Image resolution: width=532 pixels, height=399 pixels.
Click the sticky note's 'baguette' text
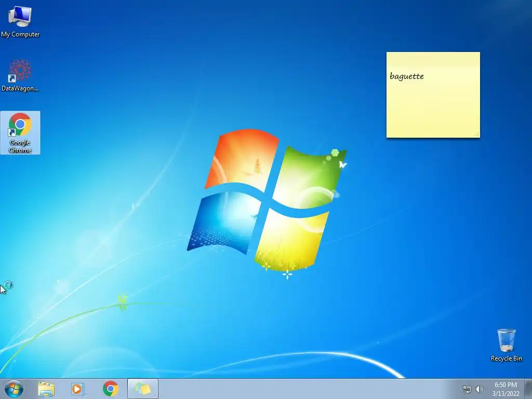click(407, 76)
